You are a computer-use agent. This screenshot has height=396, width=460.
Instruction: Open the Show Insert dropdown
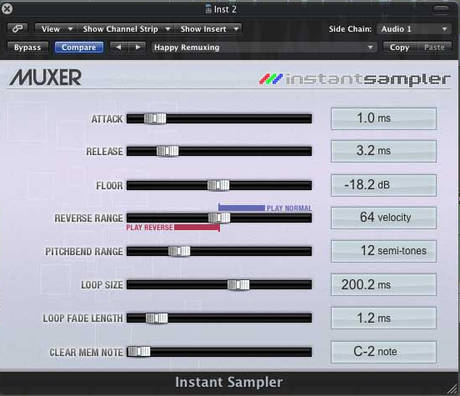(x=209, y=29)
